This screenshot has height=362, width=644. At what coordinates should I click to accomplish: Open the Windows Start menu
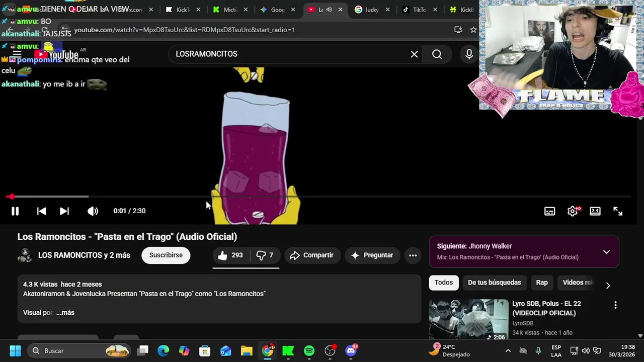tap(15, 351)
